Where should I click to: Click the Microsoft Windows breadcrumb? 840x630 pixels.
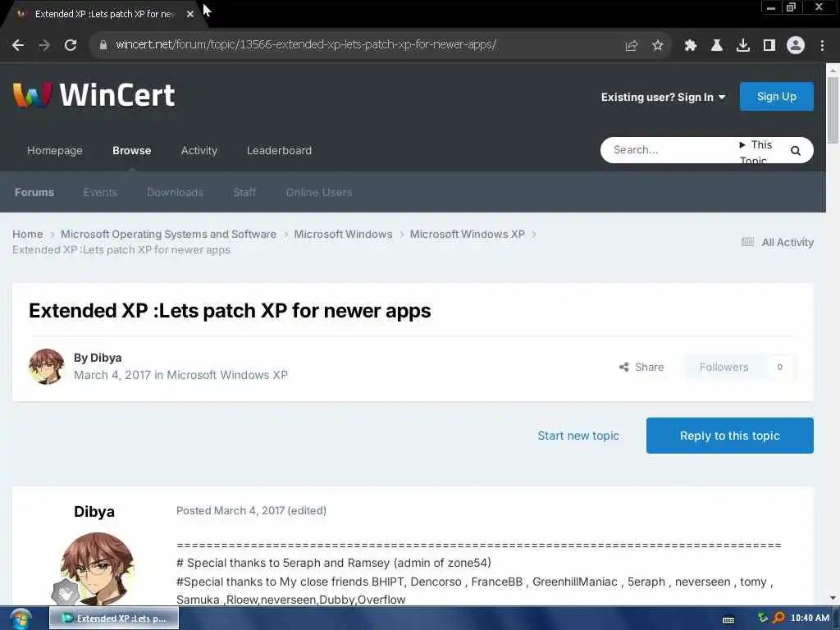[x=343, y=234]
